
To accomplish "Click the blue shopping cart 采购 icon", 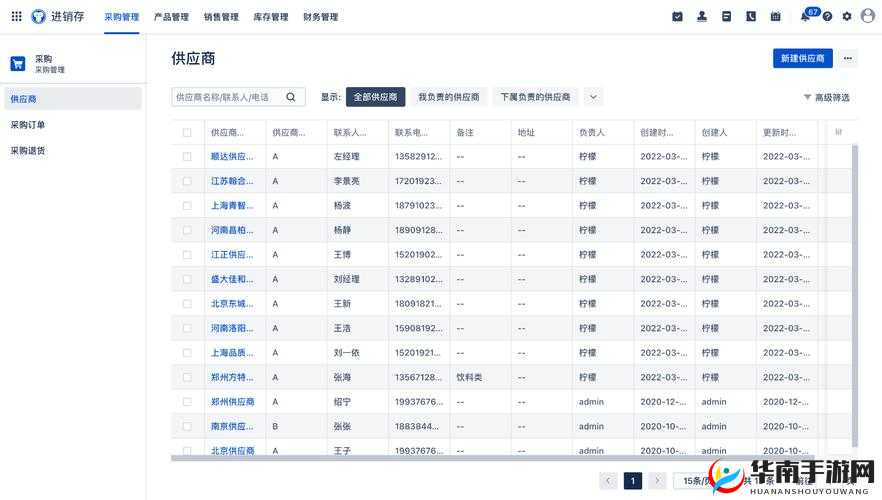I will [17, 64].
